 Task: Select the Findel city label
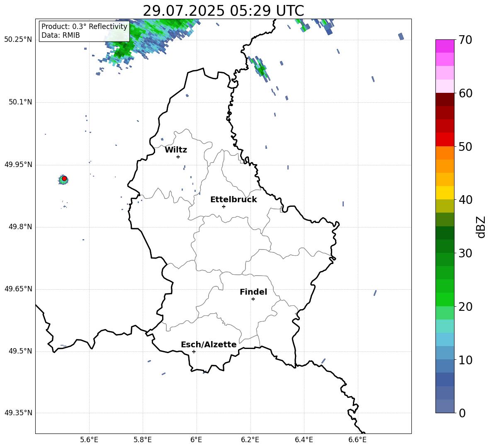coord(253,292)
